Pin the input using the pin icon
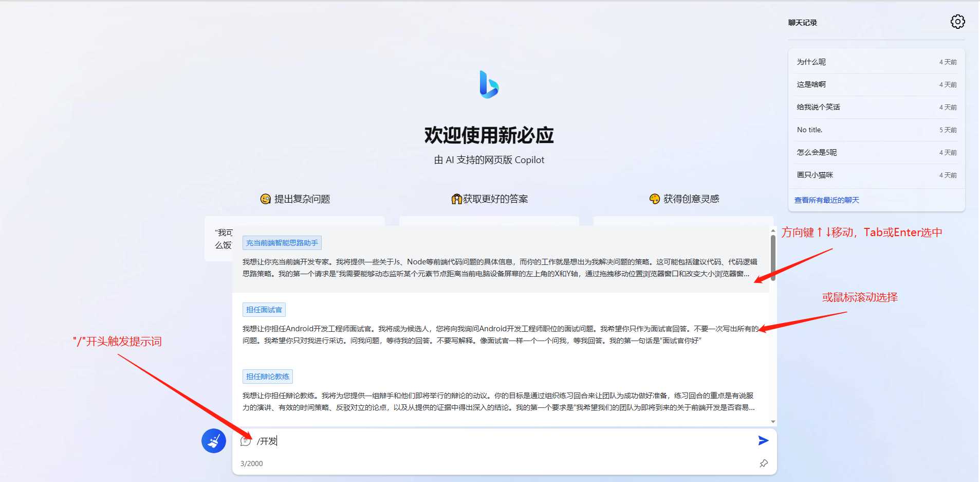Screen dimensions: 980x482 pyautogui.click(x=764, y=463)
